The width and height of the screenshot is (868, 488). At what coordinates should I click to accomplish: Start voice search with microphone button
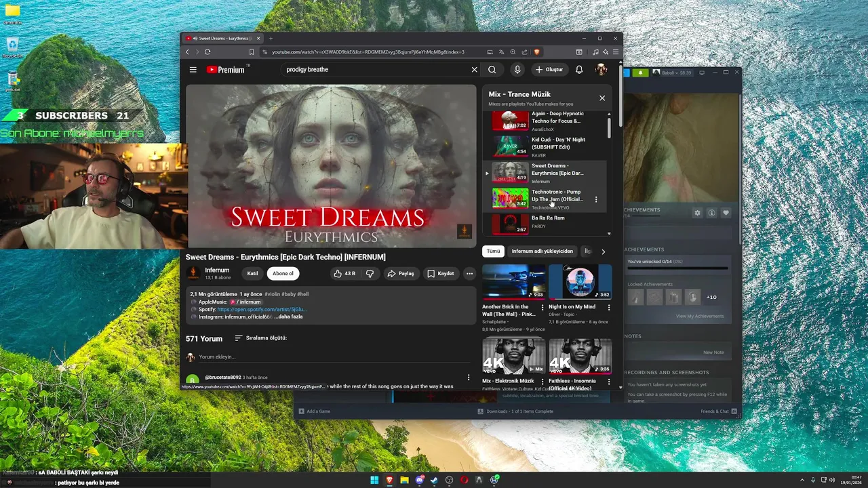click(517, 69)
